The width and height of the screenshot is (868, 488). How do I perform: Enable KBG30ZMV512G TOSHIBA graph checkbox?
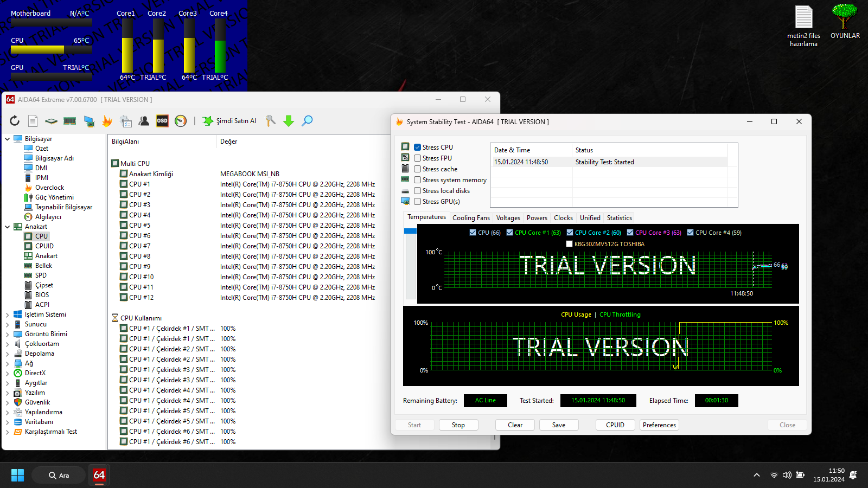tap(569, 244)
